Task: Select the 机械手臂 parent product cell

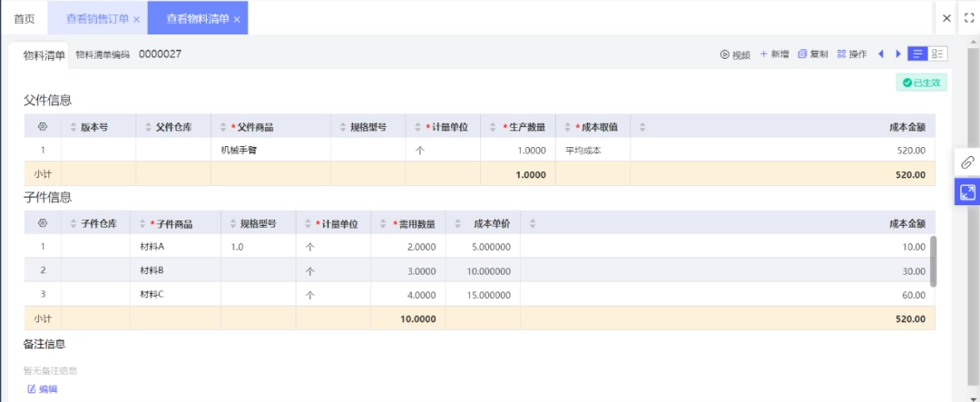Action: coord(271,150)
